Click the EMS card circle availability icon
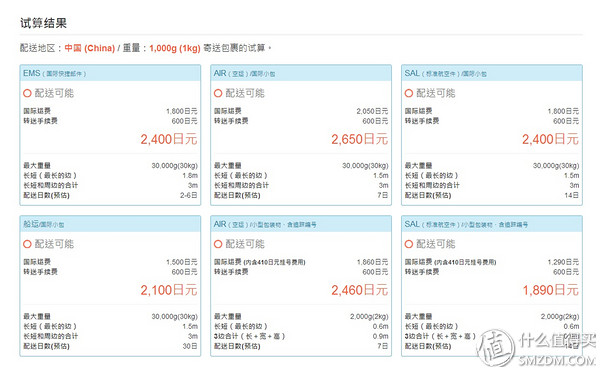600x372 pixels. pyautogui.click(x=27, y=93)
